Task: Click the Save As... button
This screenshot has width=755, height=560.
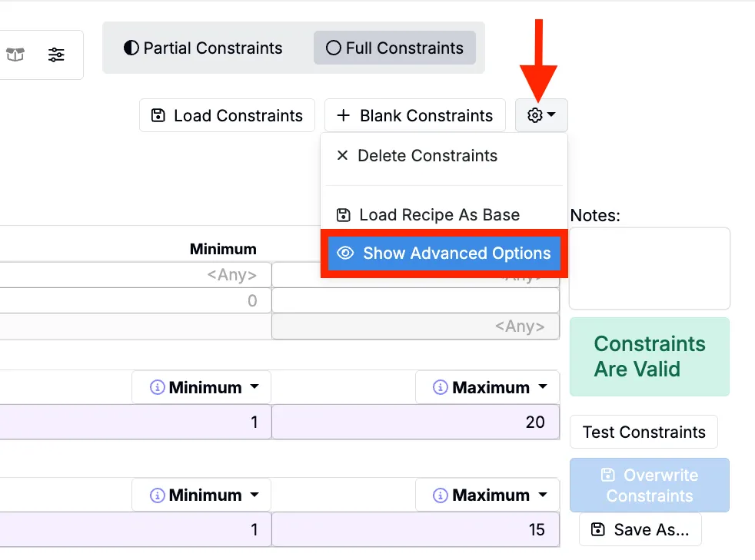Action: (x=640, y=530)
